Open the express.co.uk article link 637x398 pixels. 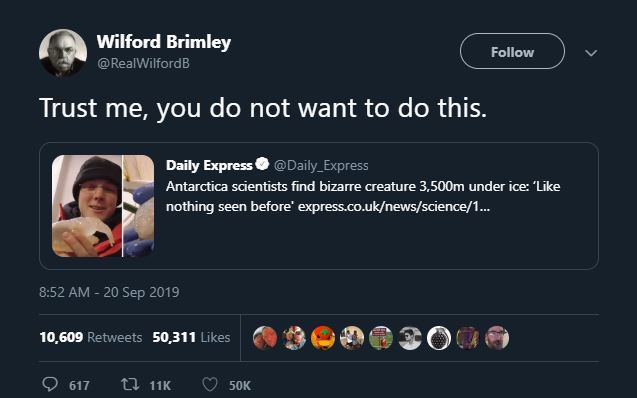point(394,207)
